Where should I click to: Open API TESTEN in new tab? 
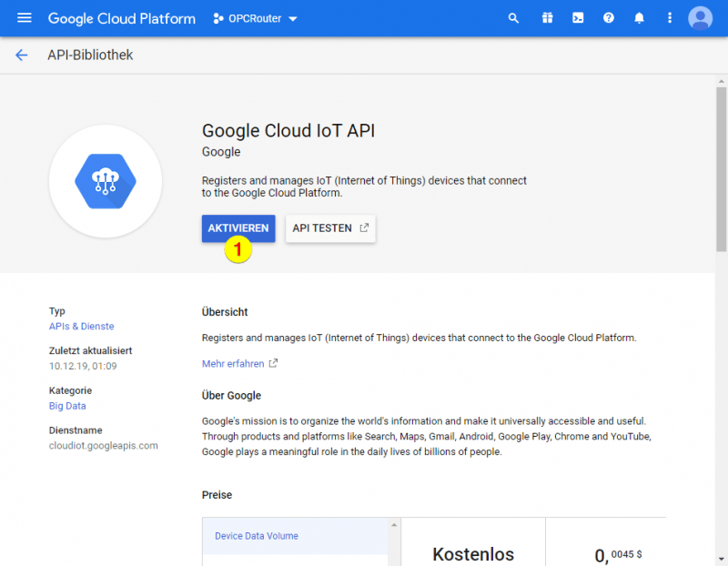click(329, 228)
